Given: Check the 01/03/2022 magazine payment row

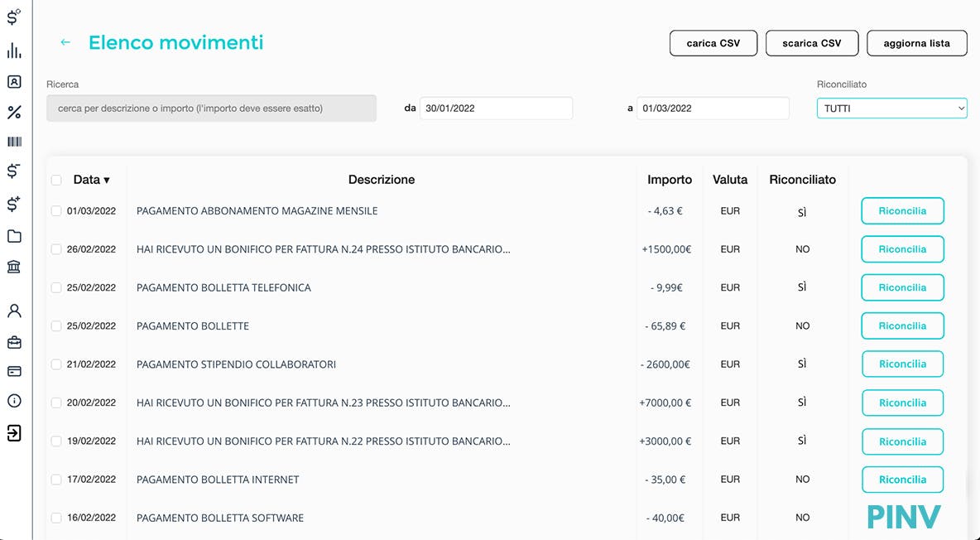Looking at the screenshot, I should (x=56, y=211).
